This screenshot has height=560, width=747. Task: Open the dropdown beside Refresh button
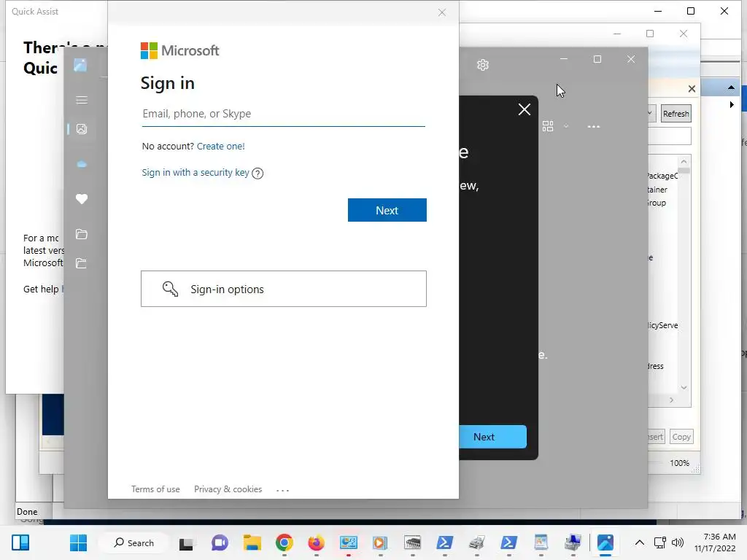coord(650,113)
